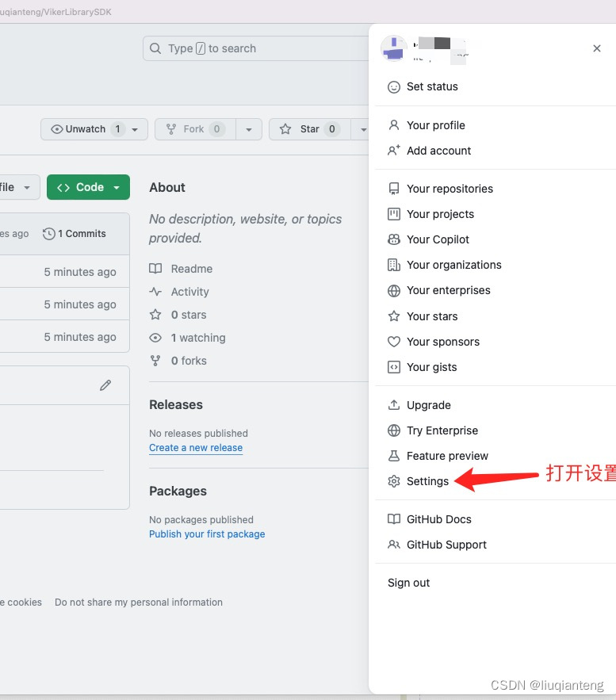Star the repository
The width and height of the screenshot is (616, 700).
(309, 129)
